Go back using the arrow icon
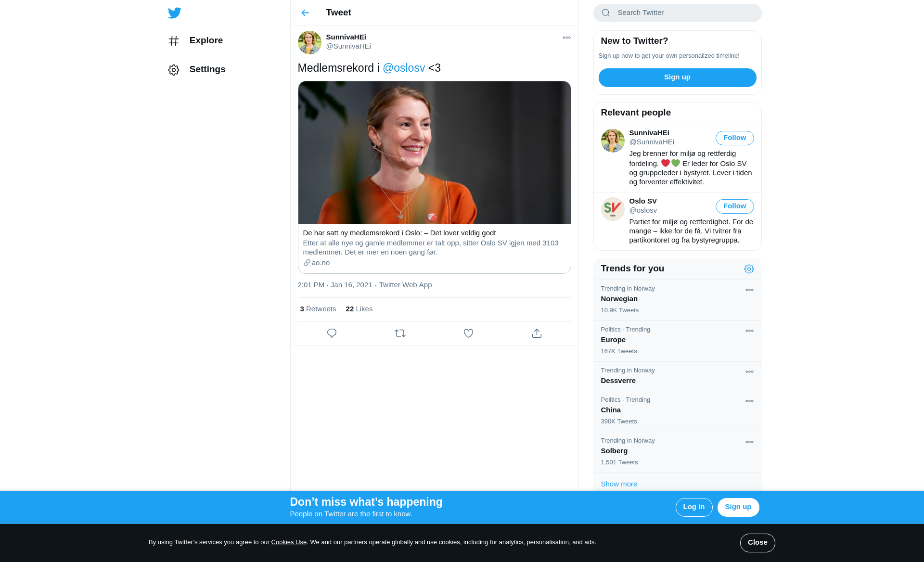The image size is (924, 562). click(305, 13)
